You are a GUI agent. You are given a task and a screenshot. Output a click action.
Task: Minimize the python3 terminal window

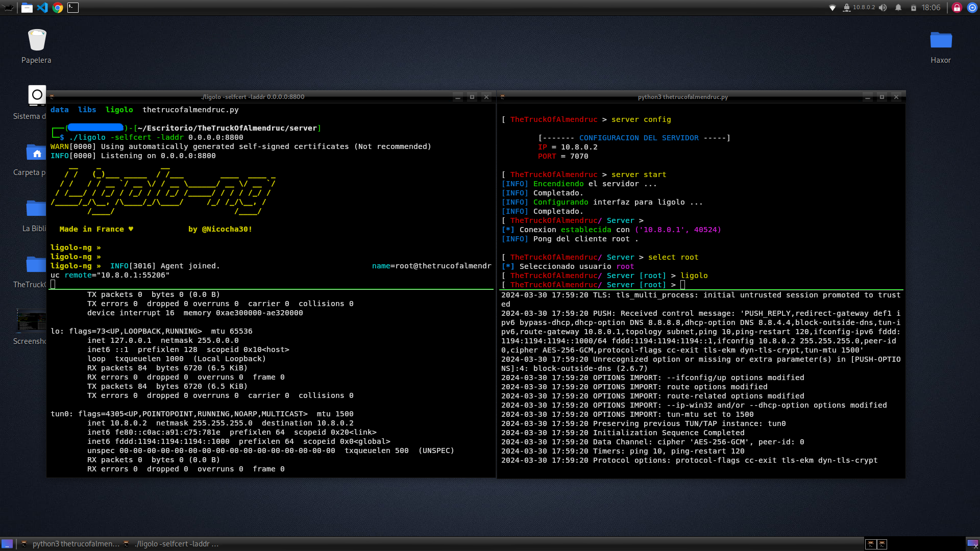pyautogui.click(x=868, y=97)
